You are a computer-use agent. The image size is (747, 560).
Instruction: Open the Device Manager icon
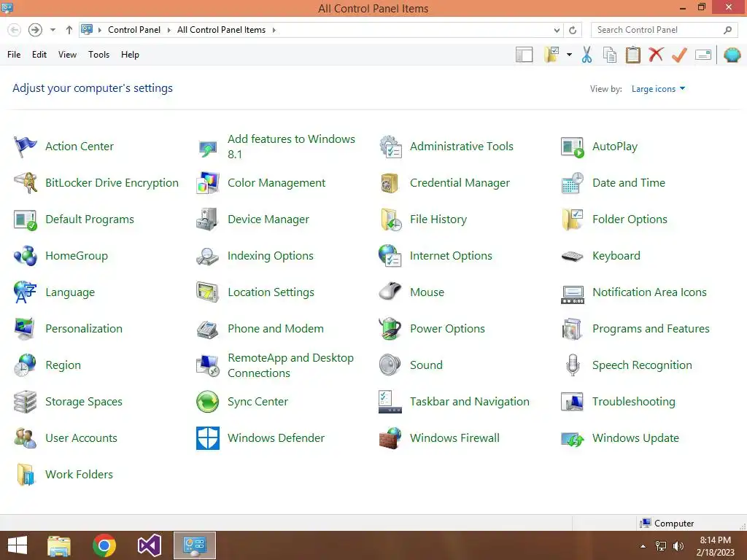[208, 219]
